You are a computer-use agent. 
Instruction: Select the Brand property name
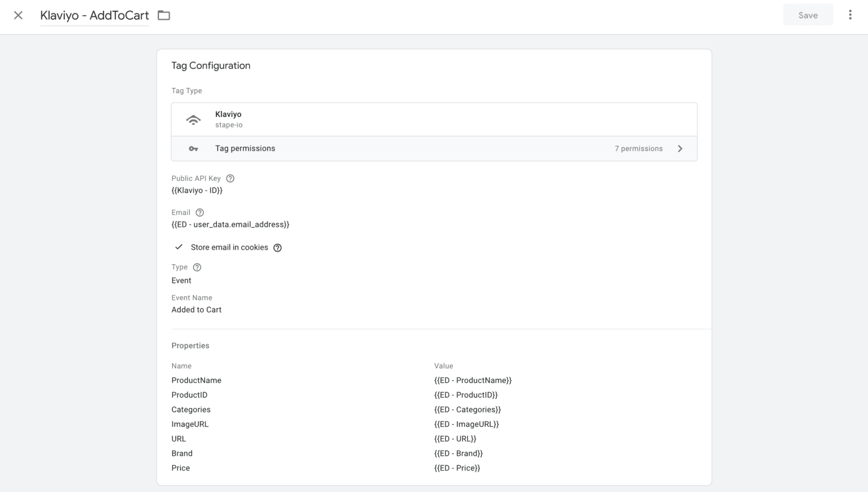tap(182, 454)
